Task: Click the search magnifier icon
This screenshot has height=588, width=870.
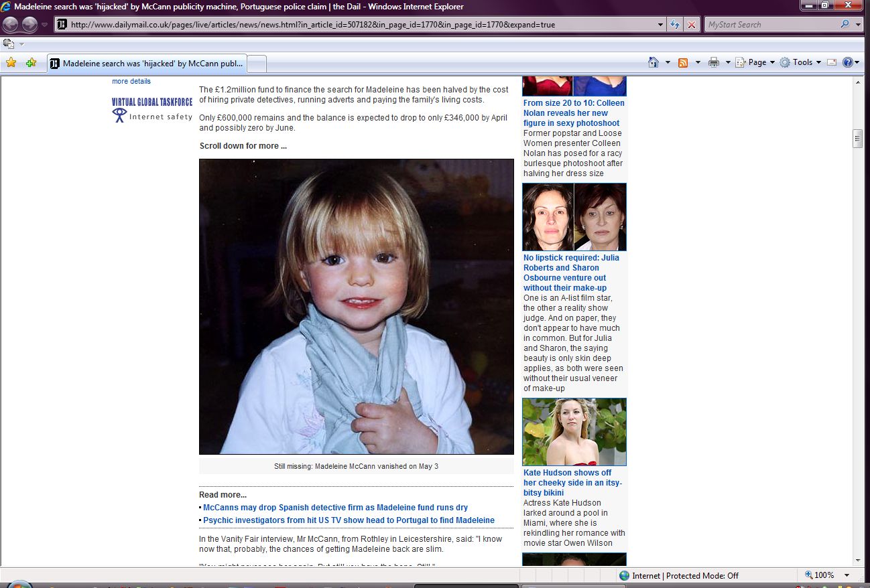Action: [845, 25]
